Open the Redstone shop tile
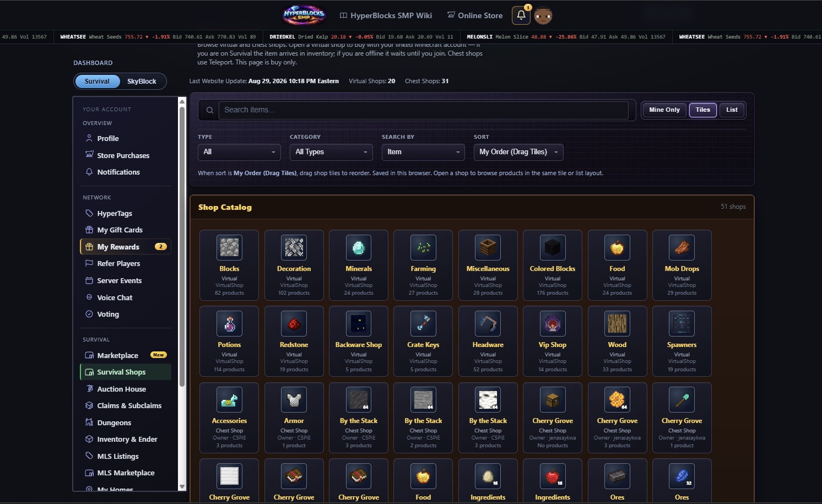This screenshot has width=822, height=504. pos(294,342)
